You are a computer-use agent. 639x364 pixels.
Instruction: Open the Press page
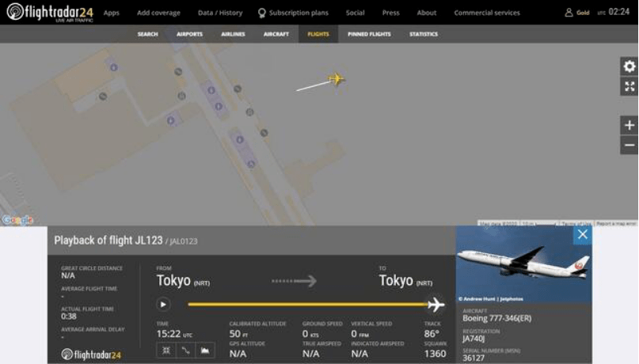tap(390, 13)
